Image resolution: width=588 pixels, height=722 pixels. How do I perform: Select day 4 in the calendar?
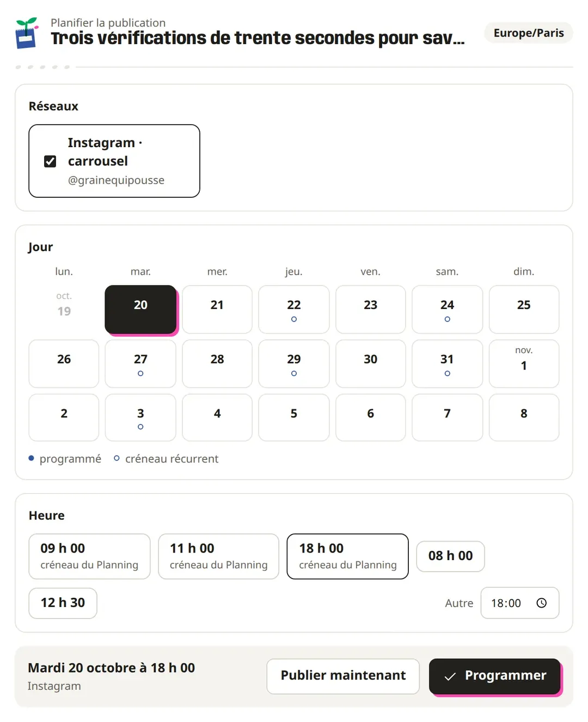click(x=217, y=417)
